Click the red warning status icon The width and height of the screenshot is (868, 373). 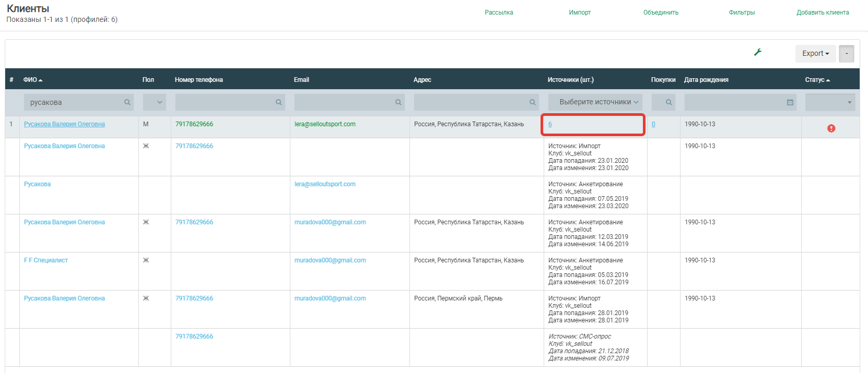[831, 128]
